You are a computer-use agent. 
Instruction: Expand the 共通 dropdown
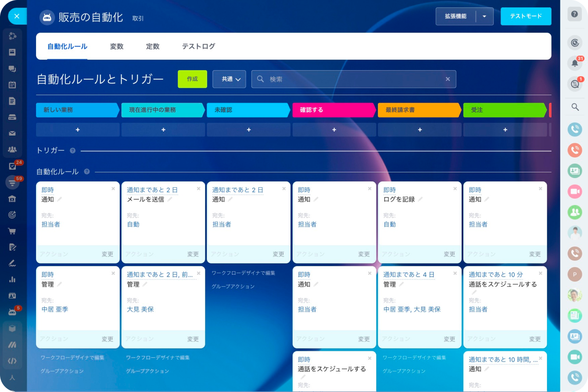click(229, 79)
